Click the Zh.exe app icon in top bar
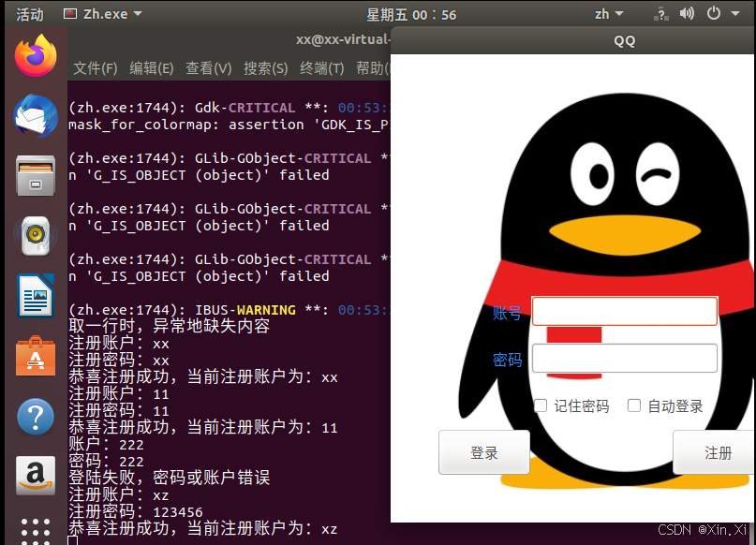Image resolution: width=756 pixels, height=545 pixels. (70, 14)
